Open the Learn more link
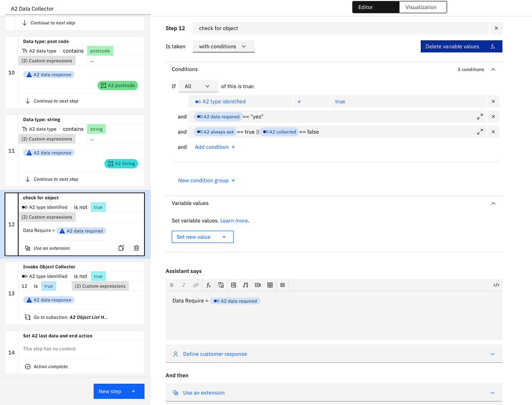Viewport: 532px width, 405px height. 234,220
